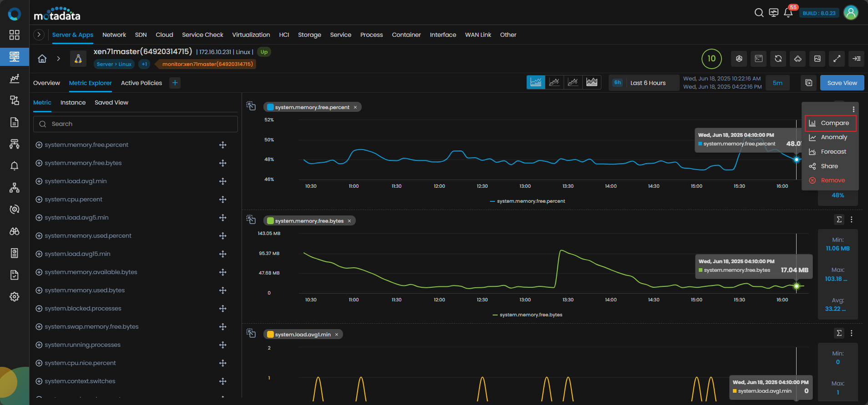868x405 pixels.
Task: Click green swatch on system.memory.free.bytes tag
Action: (270, 221)
